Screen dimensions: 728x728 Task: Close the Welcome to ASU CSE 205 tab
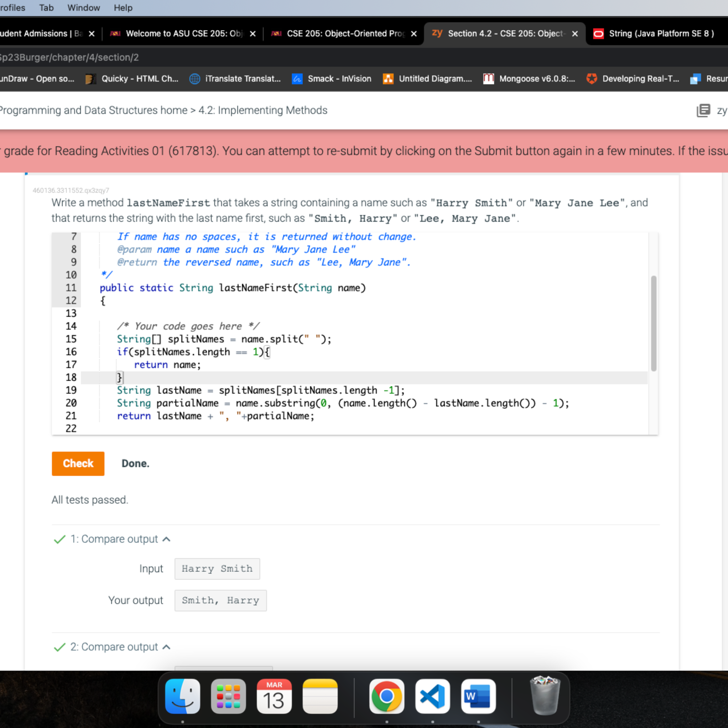click(253, 33)
